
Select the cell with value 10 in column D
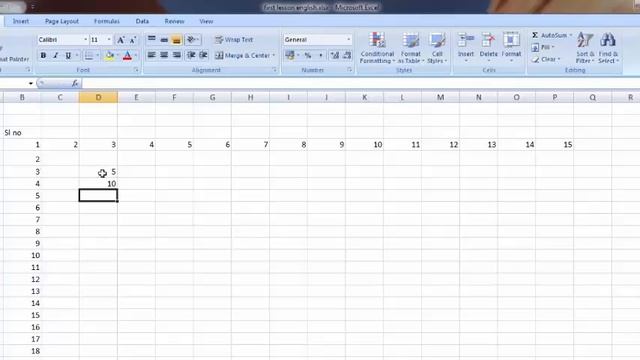98,184
